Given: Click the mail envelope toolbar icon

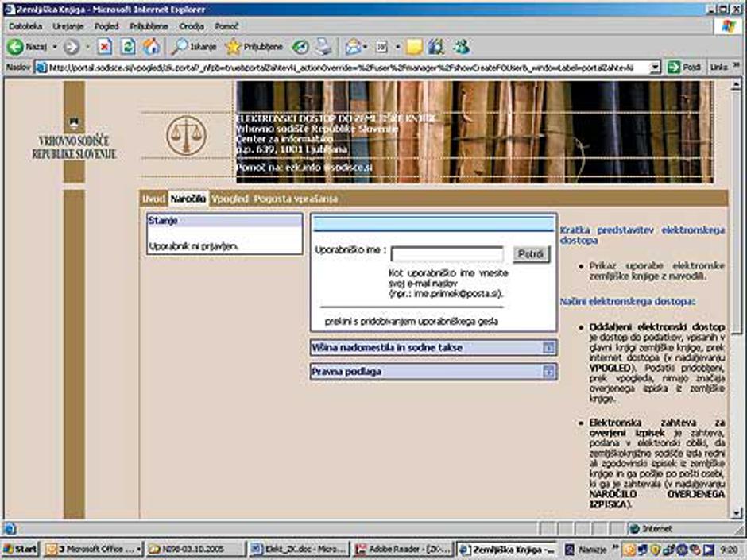Looking at the screenshot, I should pos(352,47).
